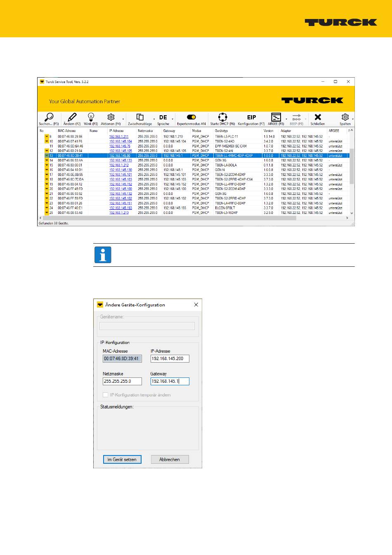
Task: Click the MAC-Adresse field in the dialog
Action: tap(122, 358)
